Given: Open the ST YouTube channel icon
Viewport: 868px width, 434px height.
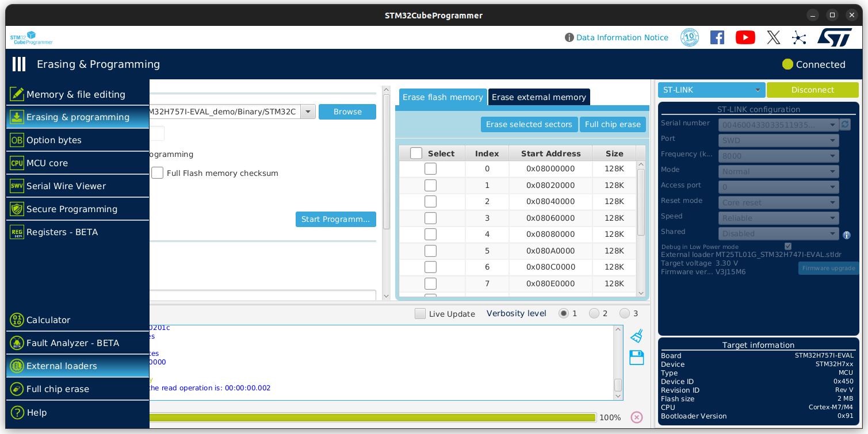Looking at the screenshot, I should click(x=745, y=37).
